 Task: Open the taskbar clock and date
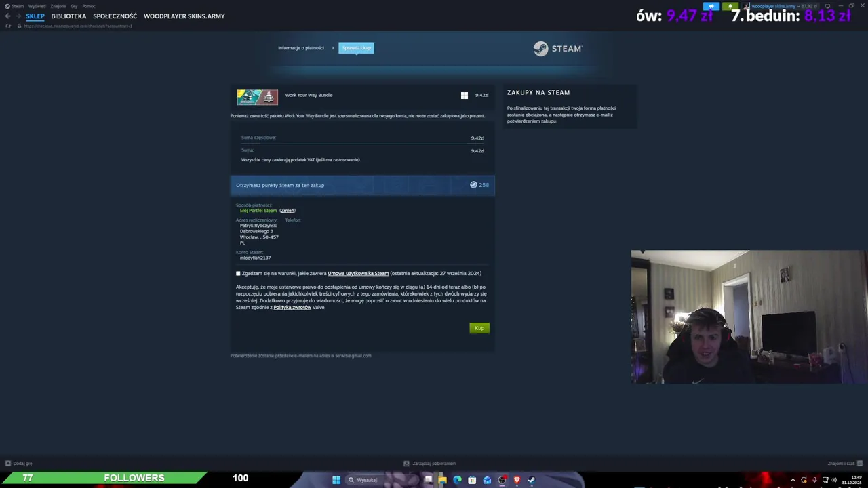[852, 480]
